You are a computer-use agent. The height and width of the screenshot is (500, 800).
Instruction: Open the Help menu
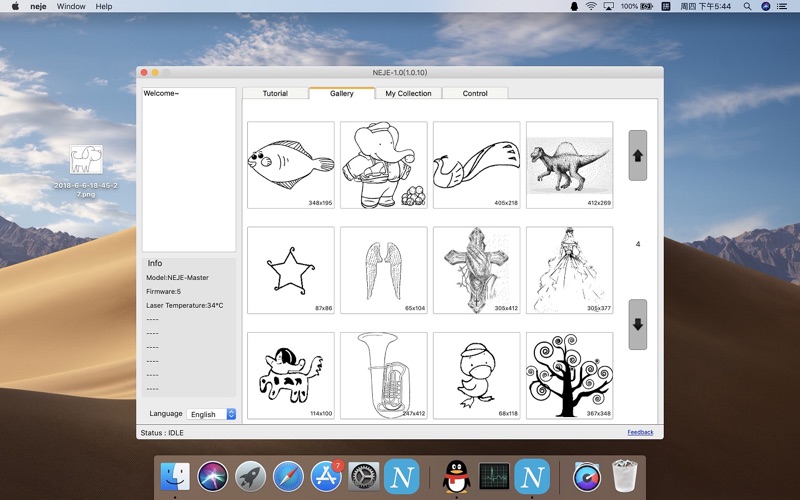coord(104,6)
